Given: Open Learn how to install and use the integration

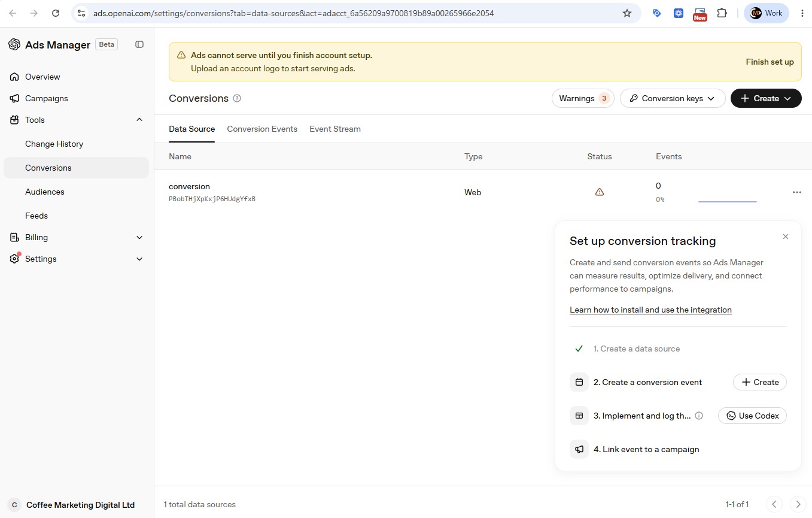Looking at the screenshot, I should coord(650,310).
